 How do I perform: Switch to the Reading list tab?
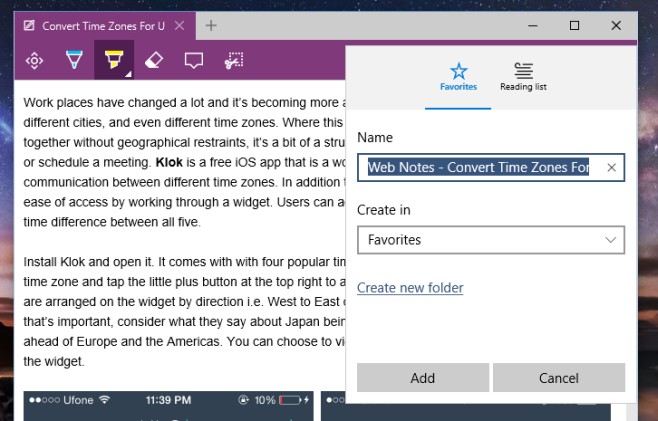[523, 77]
